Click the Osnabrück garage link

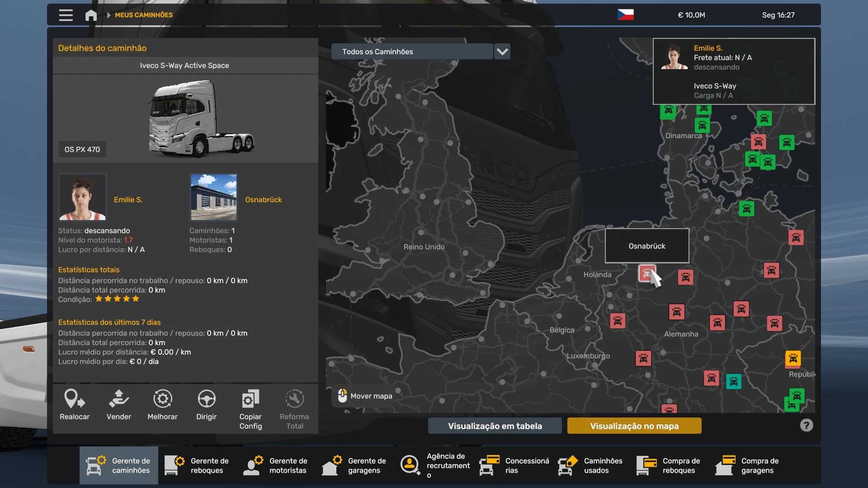click(x=263, y=200)
